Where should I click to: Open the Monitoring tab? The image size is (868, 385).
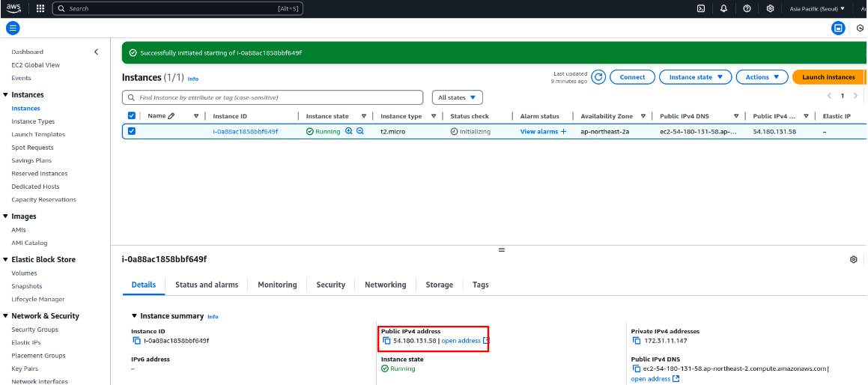(x=277, y=285)
